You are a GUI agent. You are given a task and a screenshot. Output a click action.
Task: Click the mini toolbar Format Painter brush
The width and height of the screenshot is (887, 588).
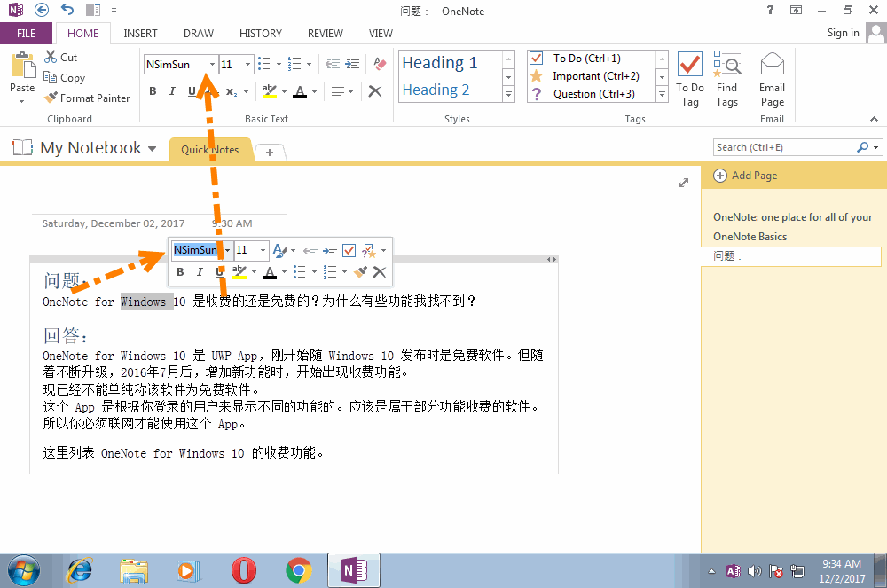(360, 272)
